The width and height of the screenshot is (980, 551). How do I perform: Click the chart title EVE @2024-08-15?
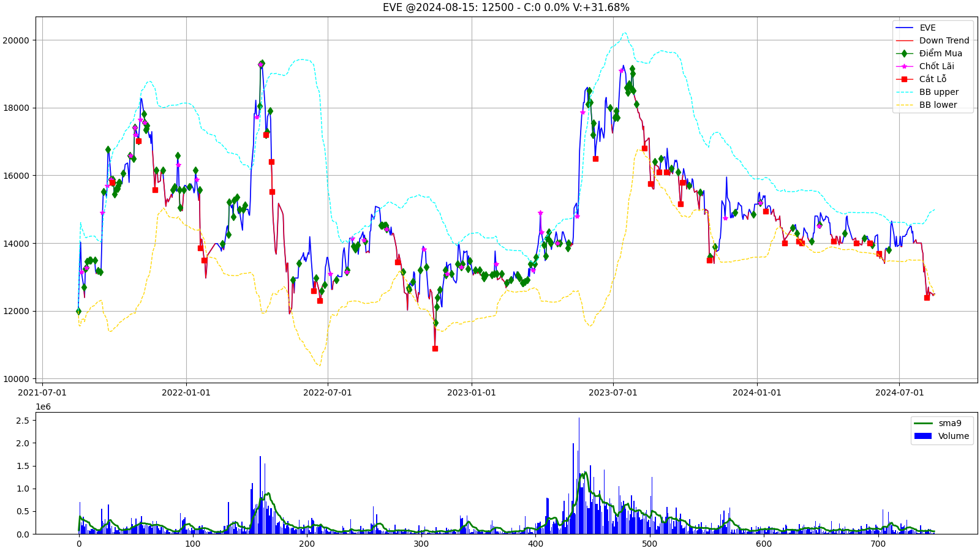pos(506,7)
